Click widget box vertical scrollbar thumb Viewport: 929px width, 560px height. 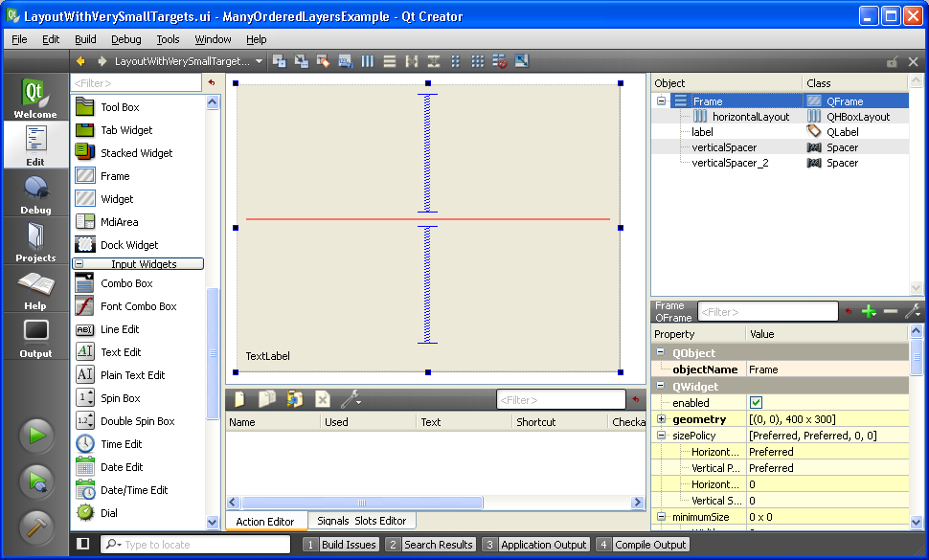point(213,353)
